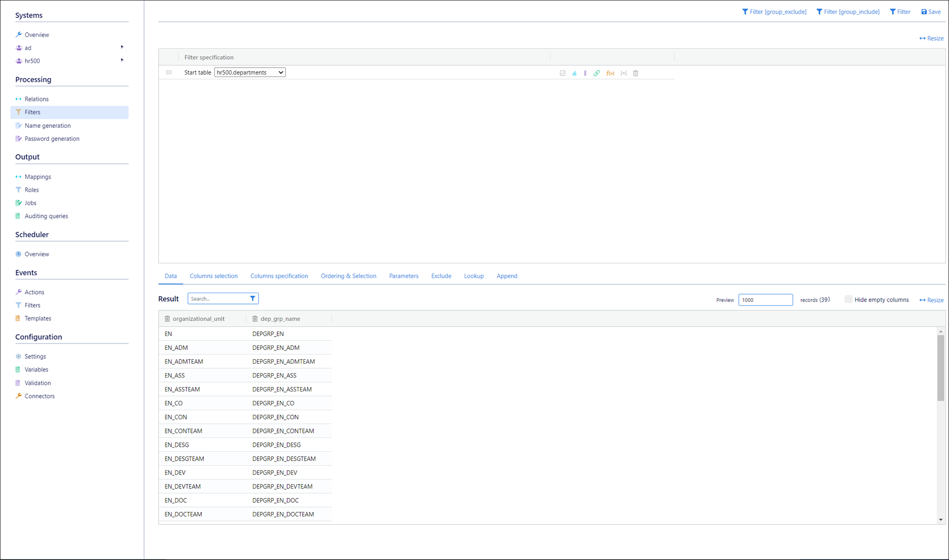Open the Ordering & Selection tab
Viewport: 949px width, 560px height.
(348, 276)
